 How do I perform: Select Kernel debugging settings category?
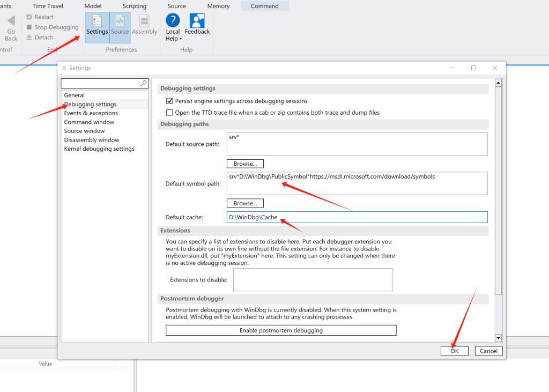pyautogui.click(x=99, y=149)
